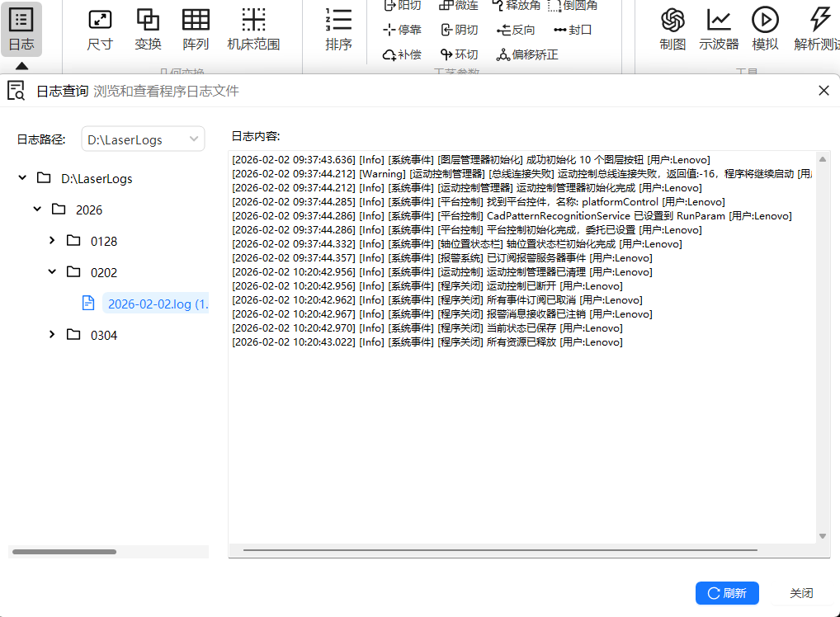Click the log content down scroll arrow
Screen dimensions: 840x617
(823, 536)
